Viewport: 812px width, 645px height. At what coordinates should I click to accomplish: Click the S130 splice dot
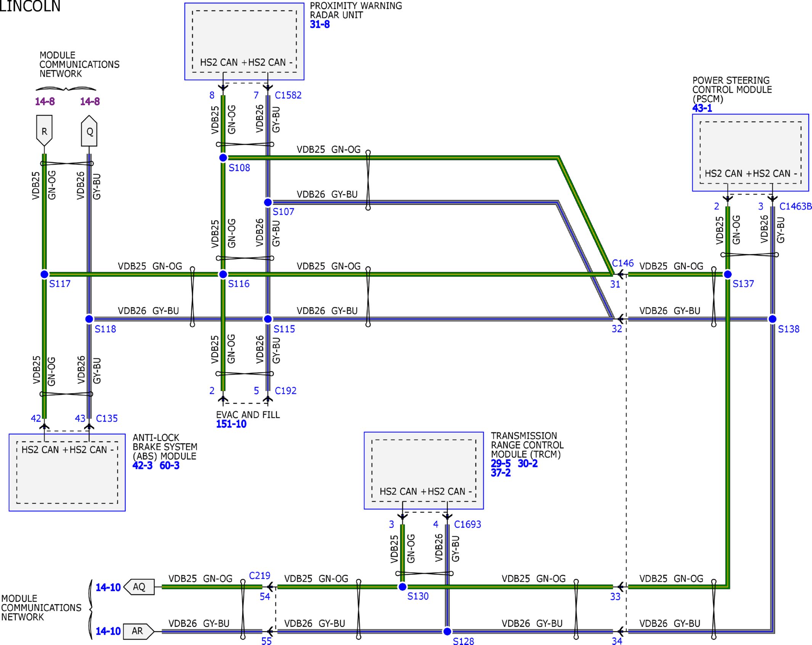tap(402, 587)
